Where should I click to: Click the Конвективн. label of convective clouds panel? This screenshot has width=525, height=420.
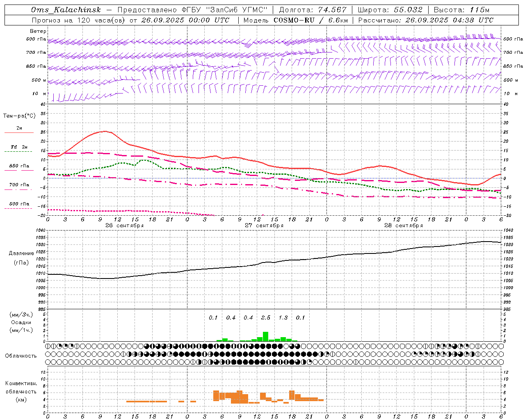21,383
